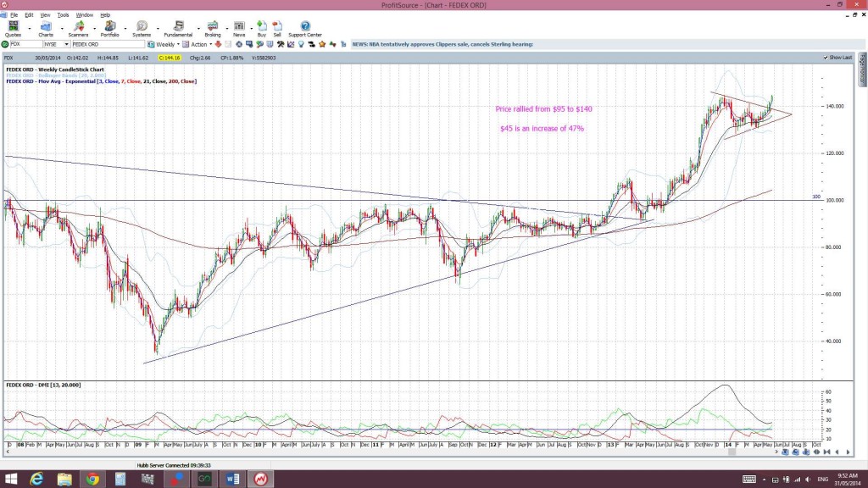868x488 pixels.
Task: Click the Buy order icon
Action: tap(262, 26)
